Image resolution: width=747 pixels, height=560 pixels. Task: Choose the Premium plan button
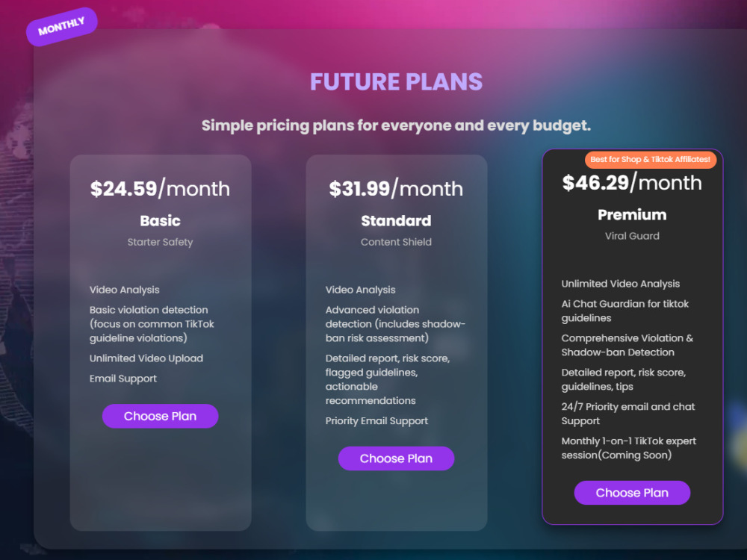tap(632, 493)
